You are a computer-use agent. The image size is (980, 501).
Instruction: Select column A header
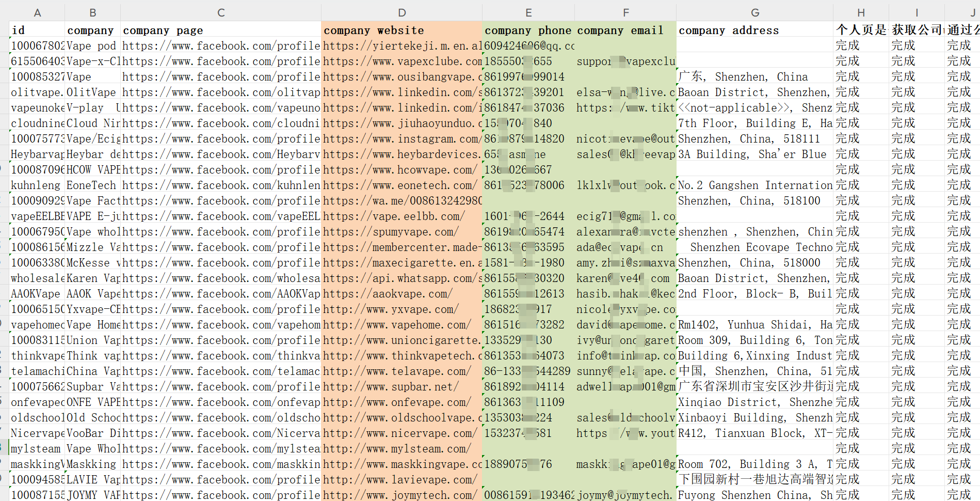coord(37,12)
